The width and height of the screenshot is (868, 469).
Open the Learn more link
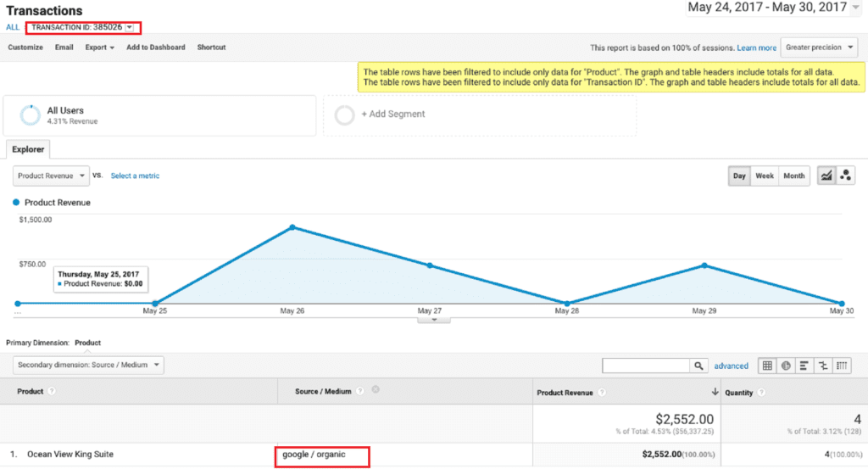pos(756,48)
